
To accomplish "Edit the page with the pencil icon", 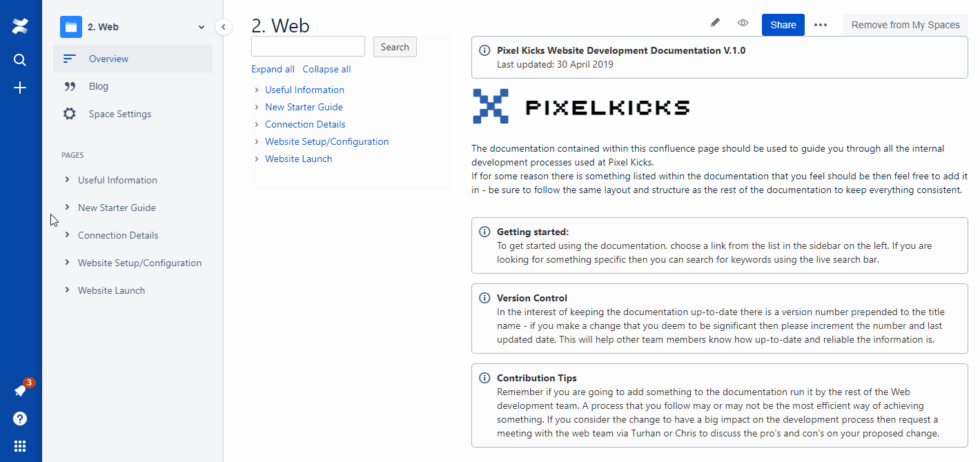I will click(x=715, y=23).
